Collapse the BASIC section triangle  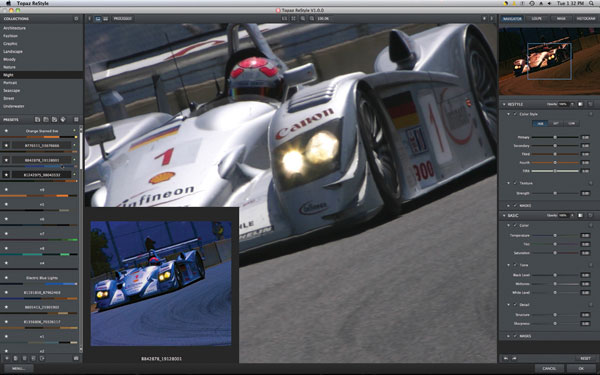tap(504, 215)
